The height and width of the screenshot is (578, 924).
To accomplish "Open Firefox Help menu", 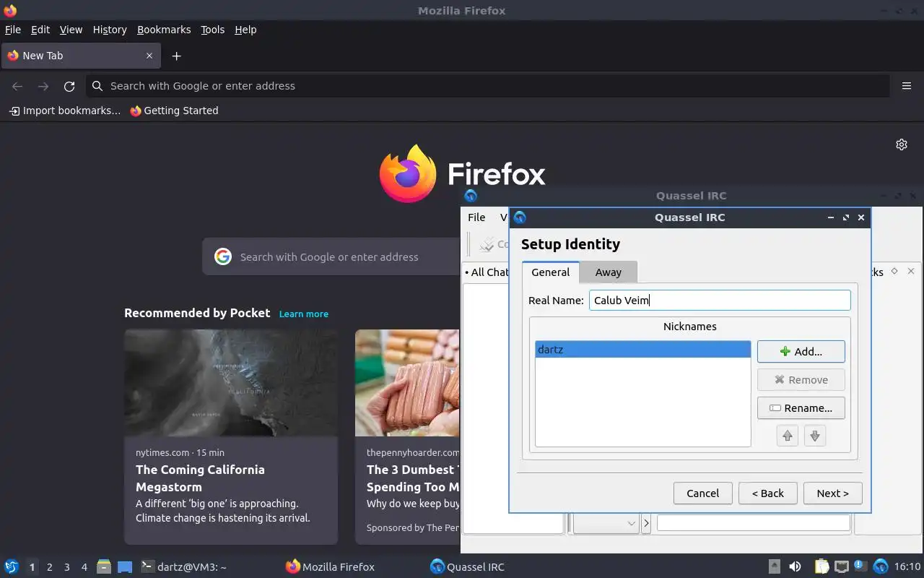I will point(245,30).
